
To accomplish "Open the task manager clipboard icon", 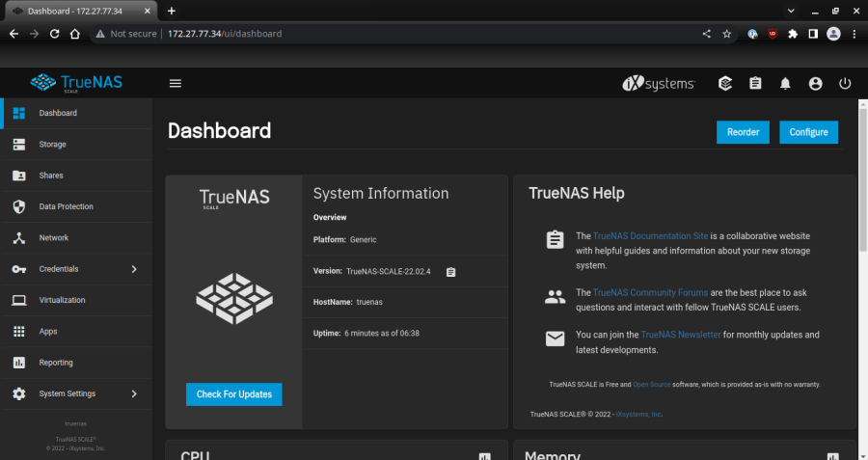I will [755, 84].
